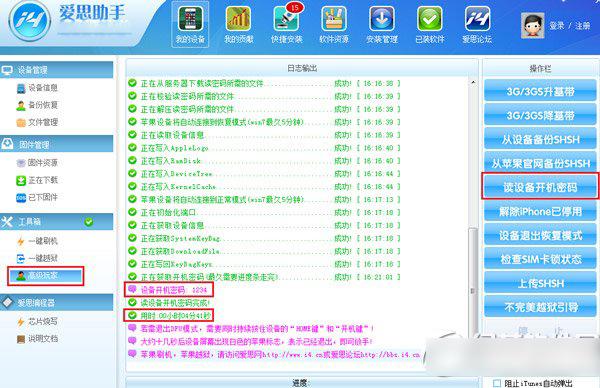The height and width of the screenshot is (388, 600).
Task: Select 设备信息 in sidebar
Action: (38, 88)
